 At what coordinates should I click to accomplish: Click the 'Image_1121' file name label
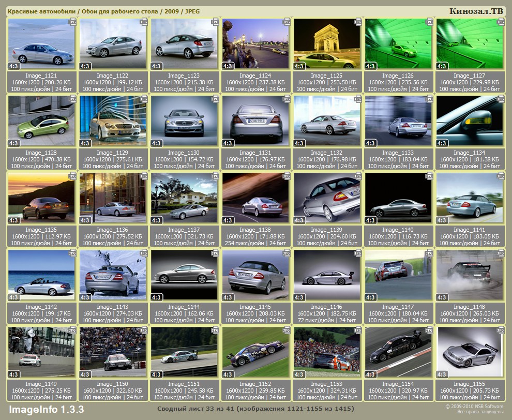tap(41, 76)
